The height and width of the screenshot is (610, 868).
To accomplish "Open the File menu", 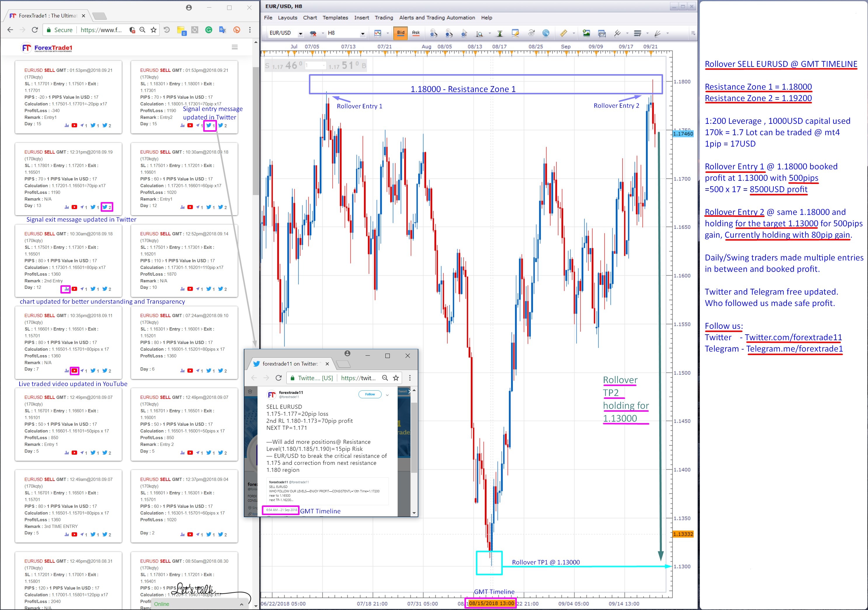I will click(268, 18).
